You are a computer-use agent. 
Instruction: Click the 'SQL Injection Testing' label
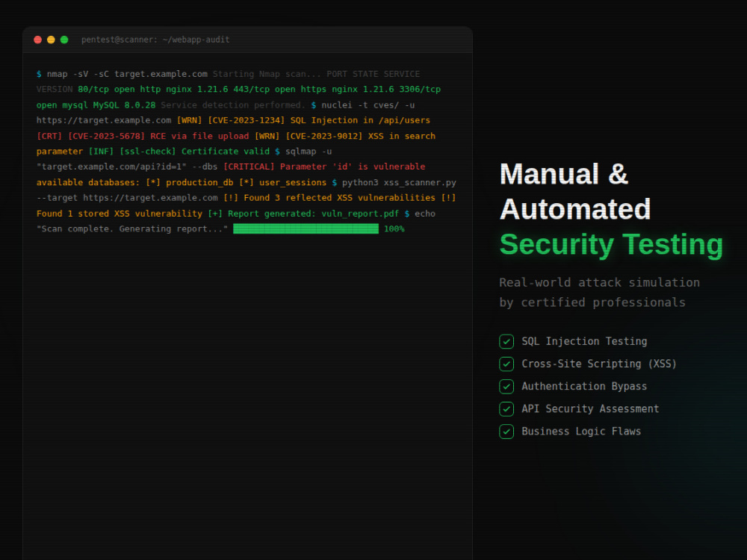point(584,341)
